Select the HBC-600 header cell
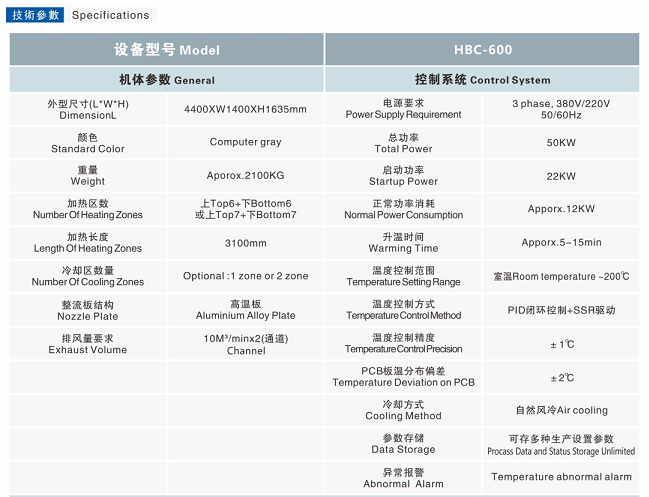Image resolution: width=649 pixels, height=497 pixels. tap(481, 49)
